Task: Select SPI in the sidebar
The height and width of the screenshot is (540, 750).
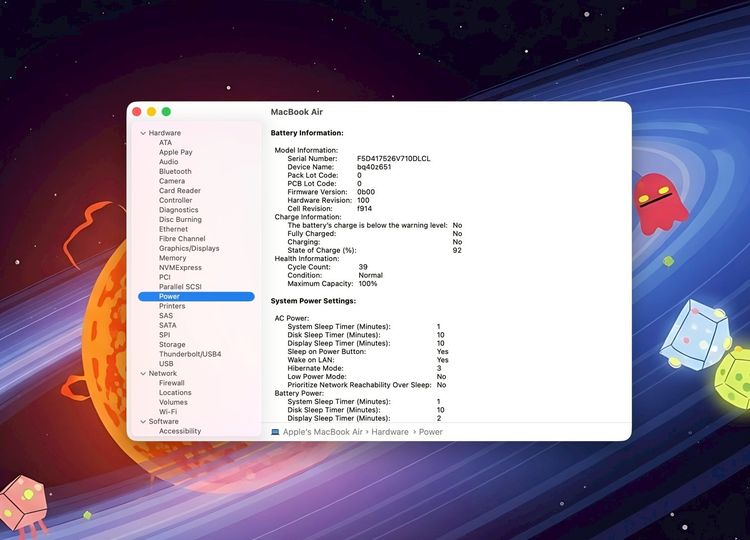Action: pyautogui.click(x=164, y=334)
